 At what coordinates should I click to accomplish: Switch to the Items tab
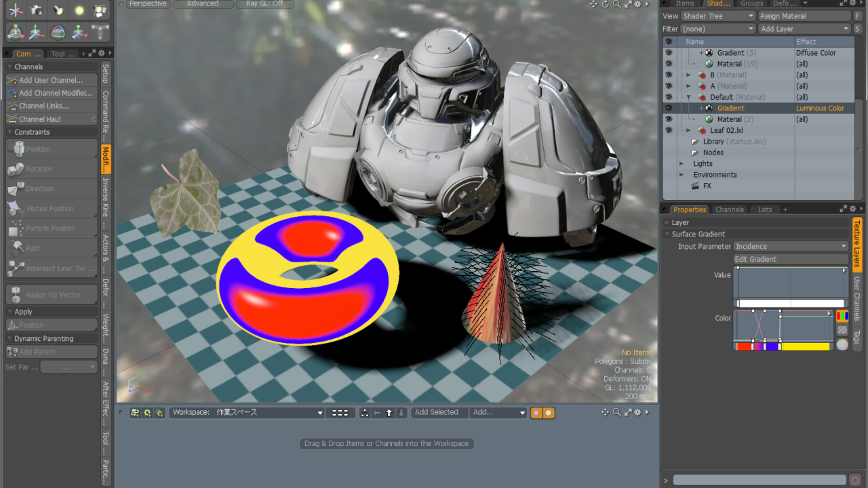685,4
